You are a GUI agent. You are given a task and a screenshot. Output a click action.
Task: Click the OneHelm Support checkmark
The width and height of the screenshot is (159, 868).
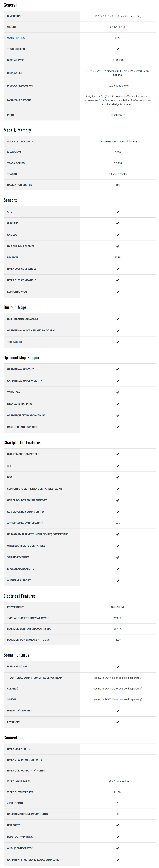(118, 580)
